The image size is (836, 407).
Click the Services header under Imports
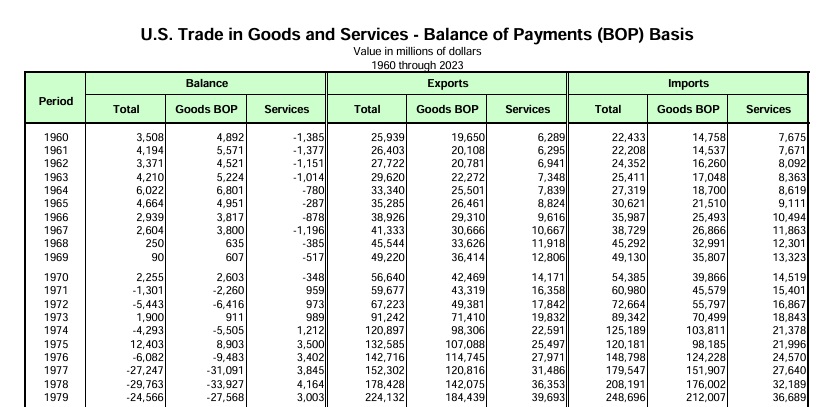[x=768, y=109]
